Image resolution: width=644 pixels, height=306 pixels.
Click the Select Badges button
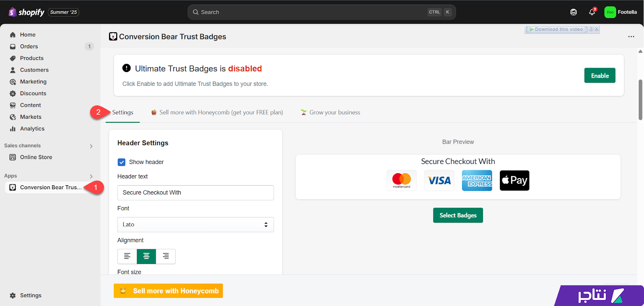[458, 215]
